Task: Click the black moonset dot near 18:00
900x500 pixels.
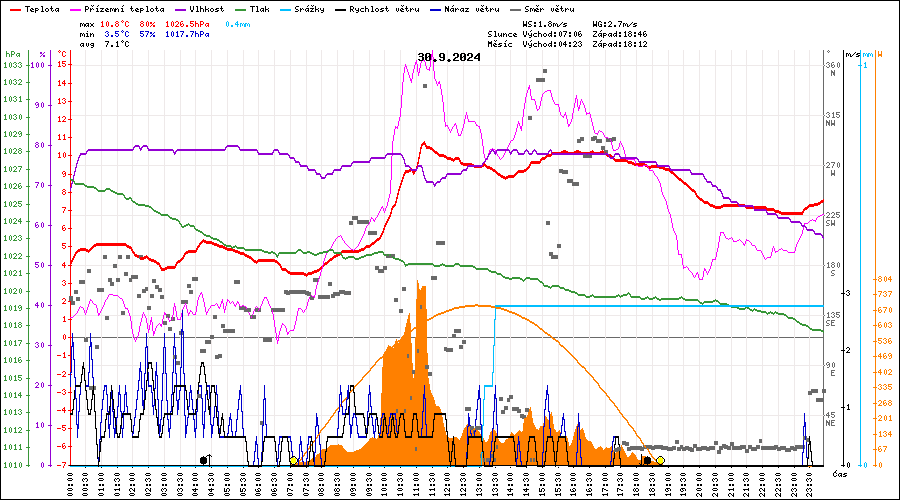Action: click(647, 461)
